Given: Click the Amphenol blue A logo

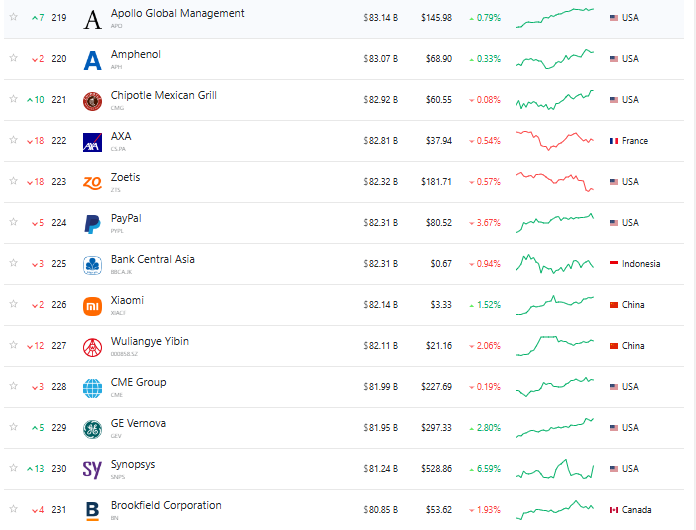Looking at the screenshot, I should (92, 60).
